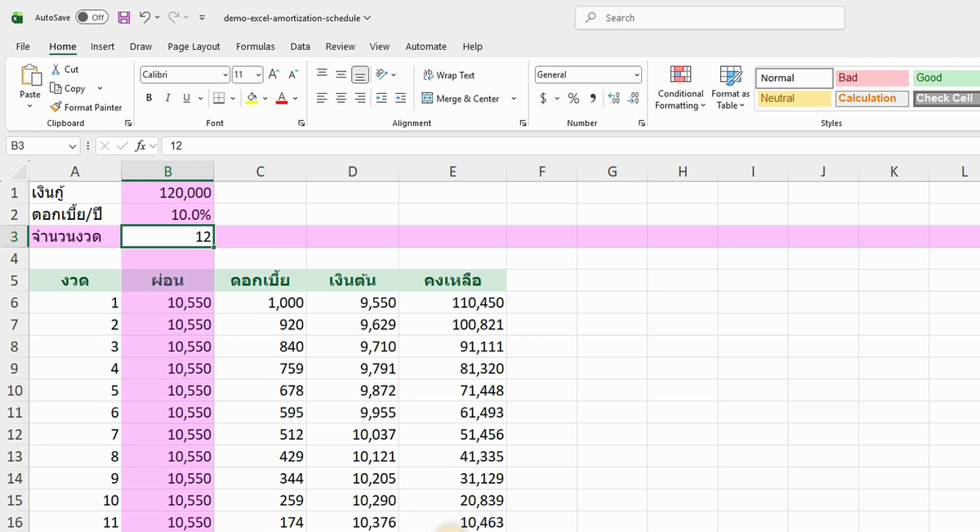The image size is (980, 532).
Task: Toggle Italic formatting
Action: (x=167, y=98)
